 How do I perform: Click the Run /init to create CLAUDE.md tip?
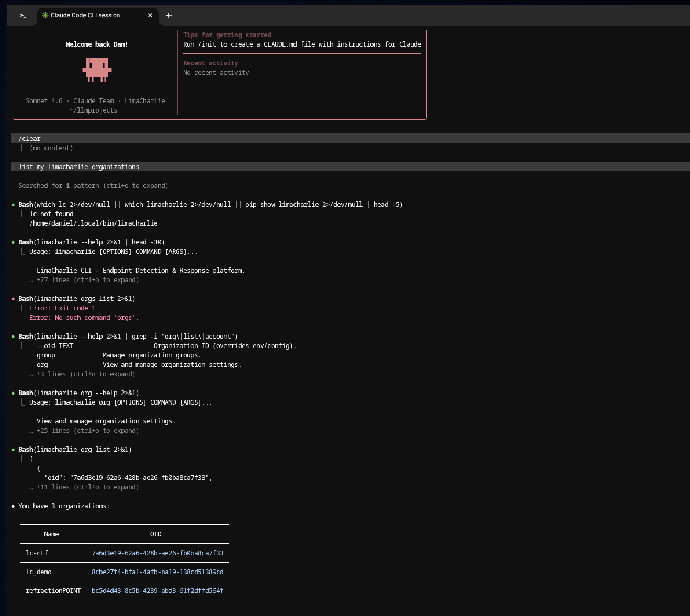pyautogui.click(x=302, y=44)
